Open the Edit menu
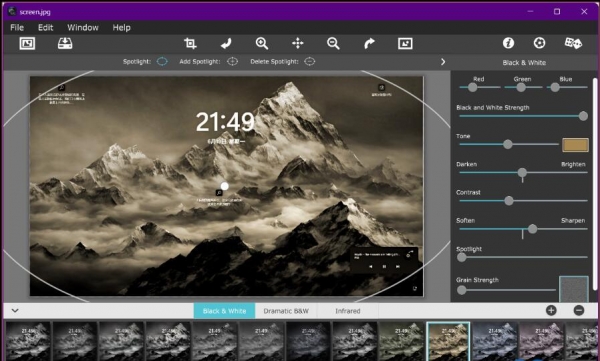The image size is (600, 361). 45,28
